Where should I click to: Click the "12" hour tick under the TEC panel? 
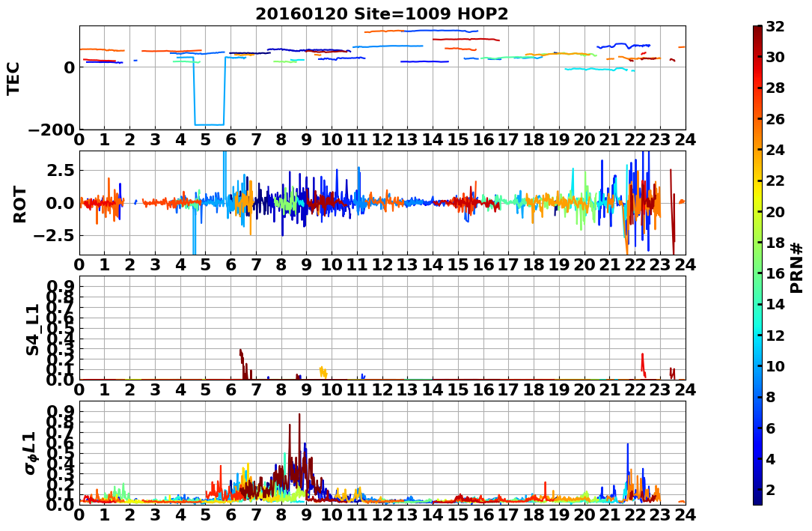coord(382,140)
